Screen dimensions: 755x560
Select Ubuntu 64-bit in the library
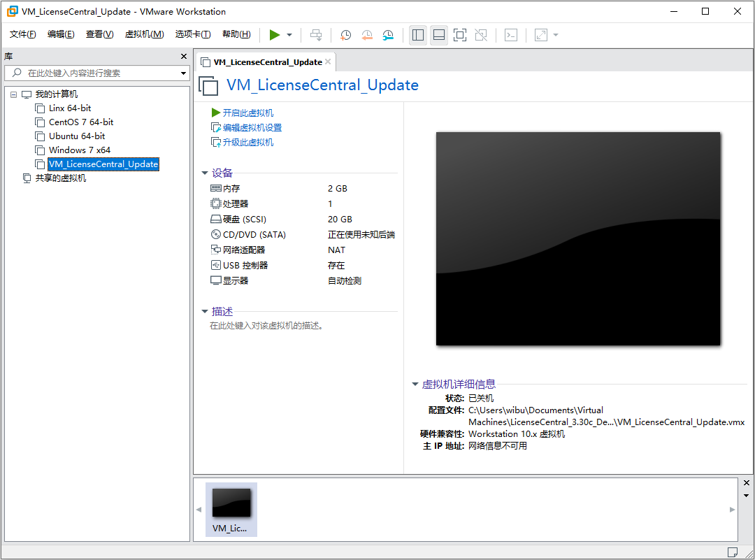pyautogui.click(x=77, y=136)
